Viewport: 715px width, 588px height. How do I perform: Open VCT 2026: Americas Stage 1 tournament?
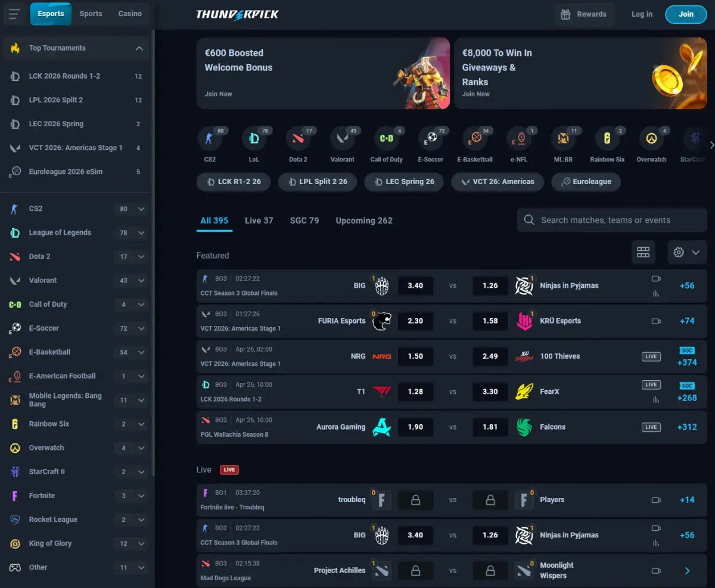[x=76, y=148]
